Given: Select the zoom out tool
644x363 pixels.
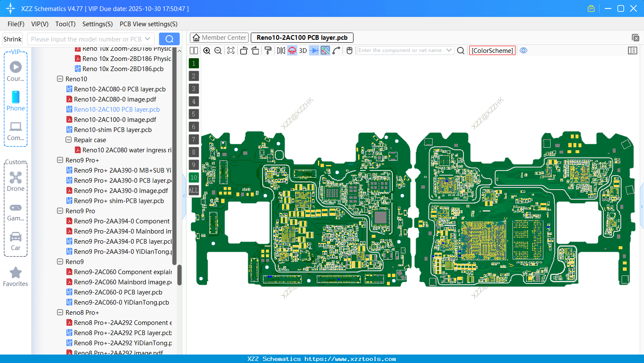Looking at the screenshot, I should [217, 50].
